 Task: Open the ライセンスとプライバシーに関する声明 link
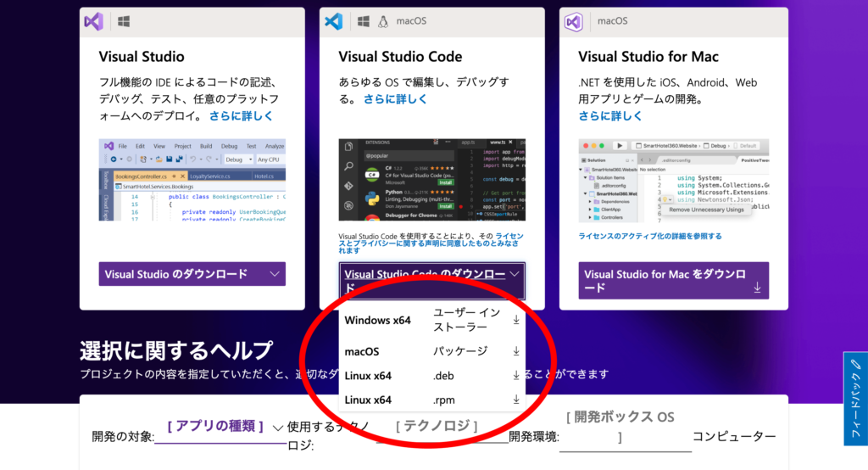[x=429, y=243]
